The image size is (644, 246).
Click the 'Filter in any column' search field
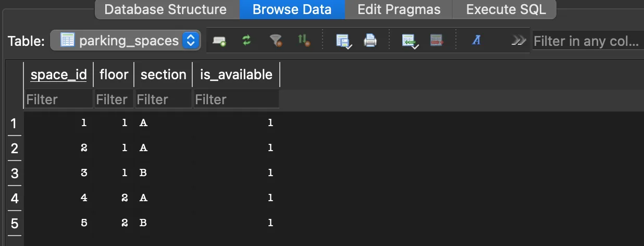587,41
